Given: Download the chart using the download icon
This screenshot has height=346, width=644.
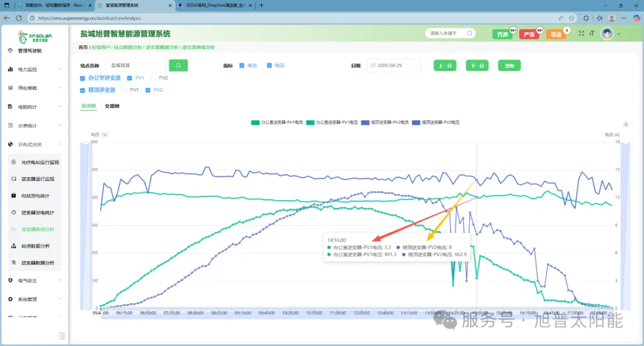Looking at the screenshot, I should pos(626,124).
